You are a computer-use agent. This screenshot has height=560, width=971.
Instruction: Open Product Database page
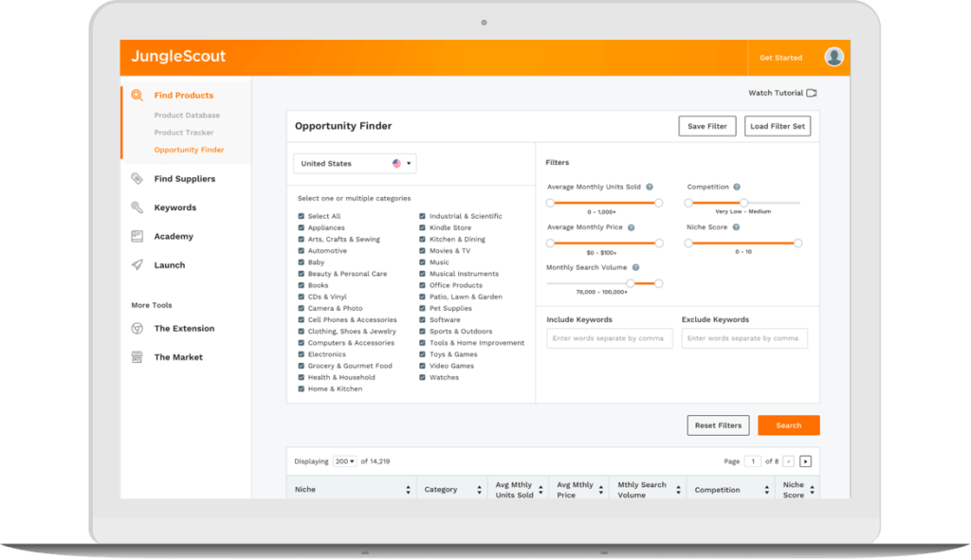coord(187,115)
